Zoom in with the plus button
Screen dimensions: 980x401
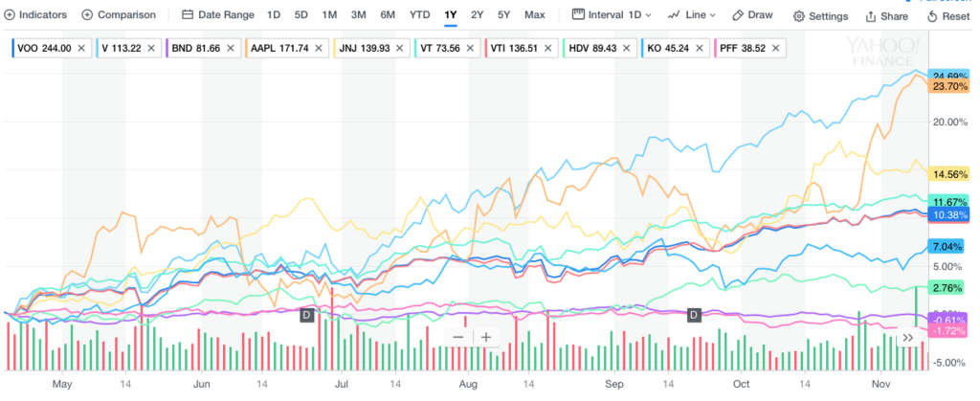tap(485, 337)
